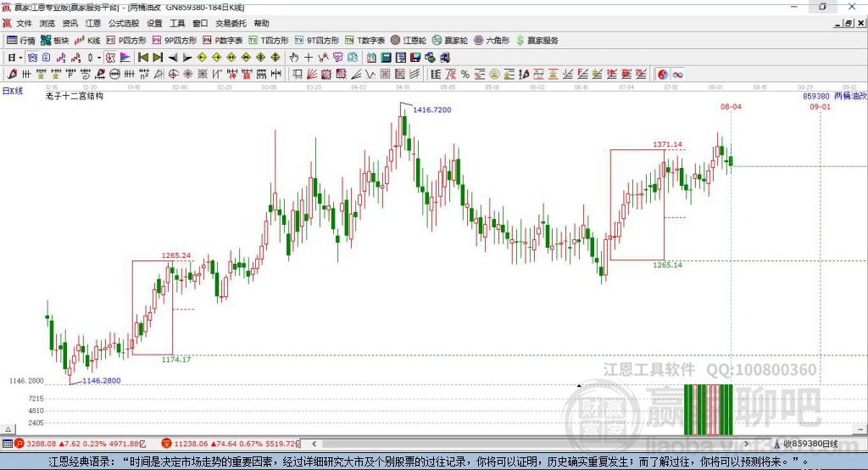
Task: Click the red-blue yin-yang icon
Action: tap(663, 75)
